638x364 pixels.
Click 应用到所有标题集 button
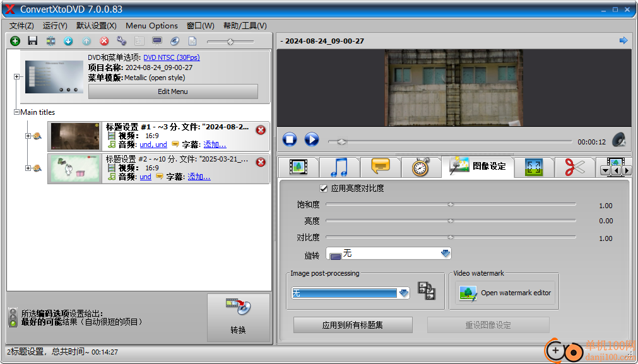click(353, 325)
